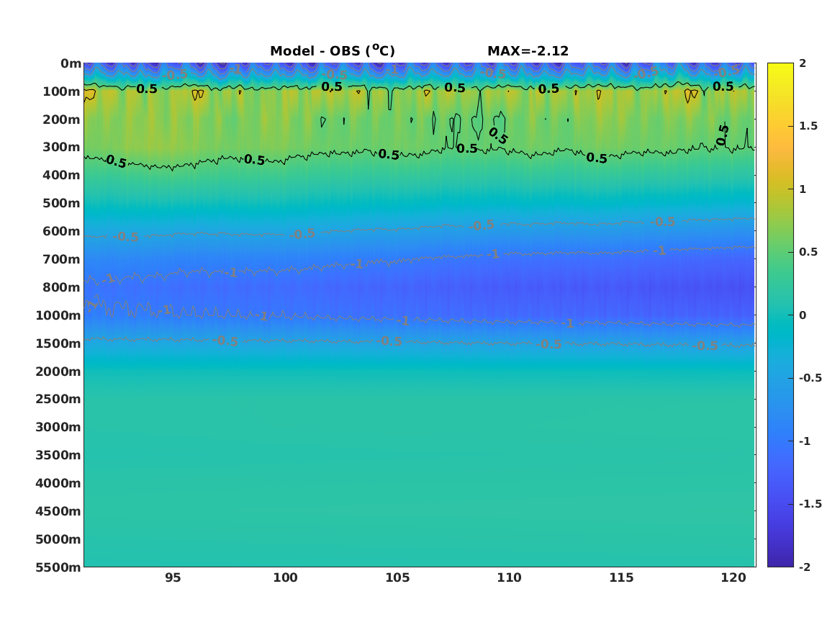Select the '700m' depth tick label
This screenshot has width=840, height=630.
62,259
